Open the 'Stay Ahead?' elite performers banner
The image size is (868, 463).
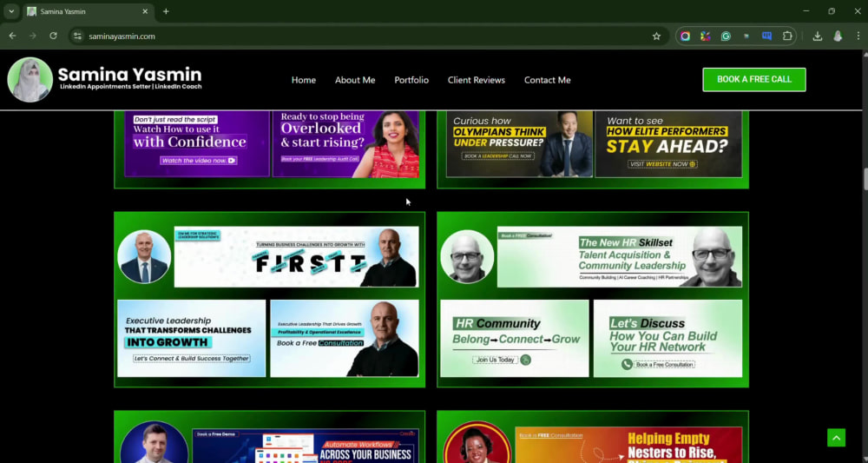(668, 143)
